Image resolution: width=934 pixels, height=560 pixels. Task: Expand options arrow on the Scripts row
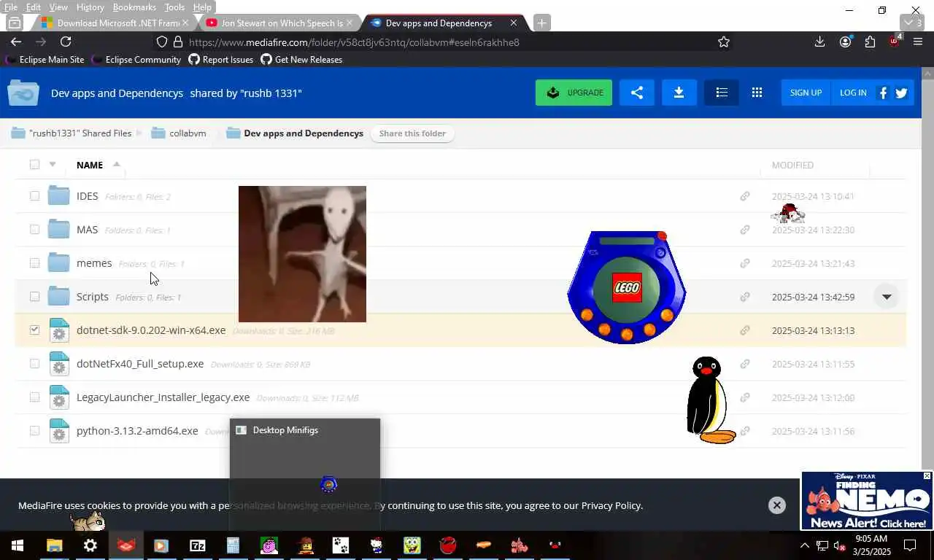887,297
